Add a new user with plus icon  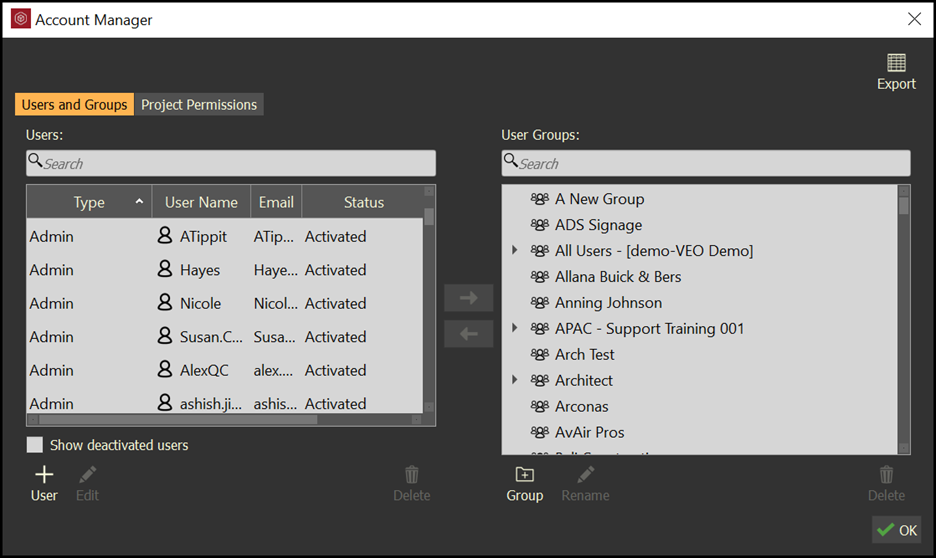(44, 475)
